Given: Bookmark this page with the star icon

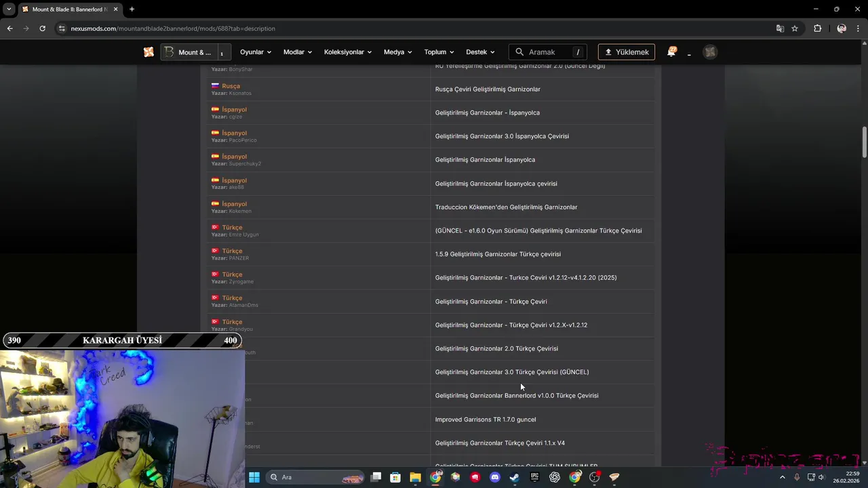Looking at the screenshot, I should point(795,28).
